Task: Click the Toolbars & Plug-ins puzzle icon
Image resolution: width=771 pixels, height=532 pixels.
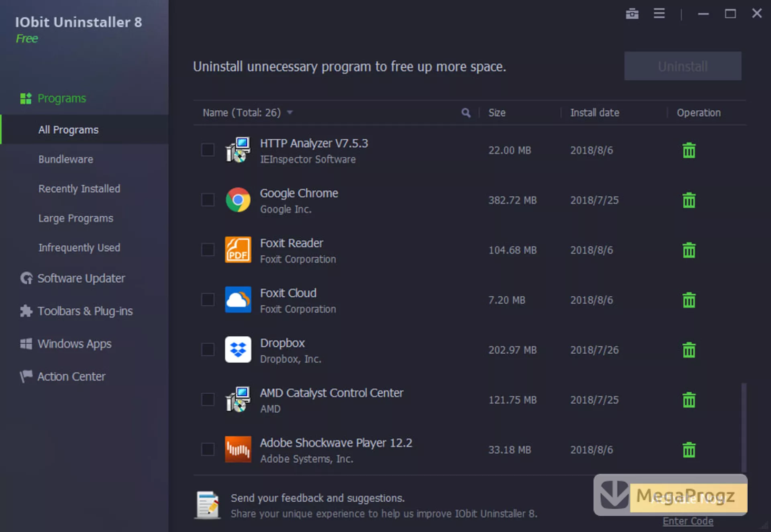Action: pos(26,311)
